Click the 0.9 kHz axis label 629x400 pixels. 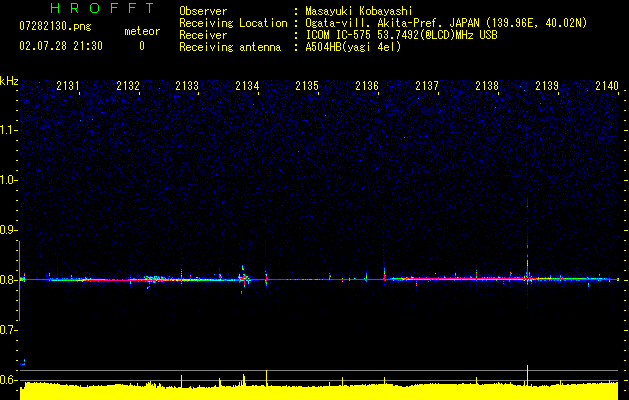pos(8,230)
